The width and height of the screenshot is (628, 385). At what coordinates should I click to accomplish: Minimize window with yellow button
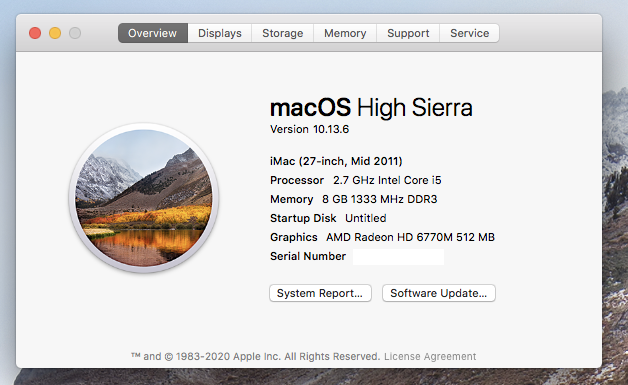[x=55, y=33]
